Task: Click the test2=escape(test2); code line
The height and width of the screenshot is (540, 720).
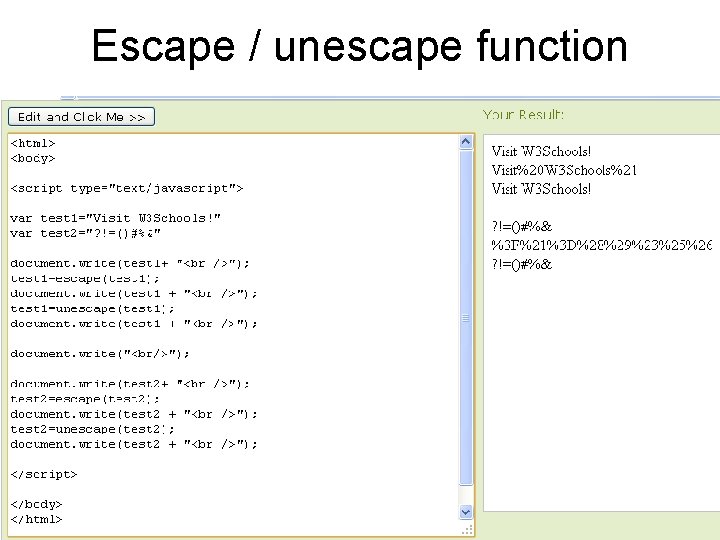Action: 85,399
